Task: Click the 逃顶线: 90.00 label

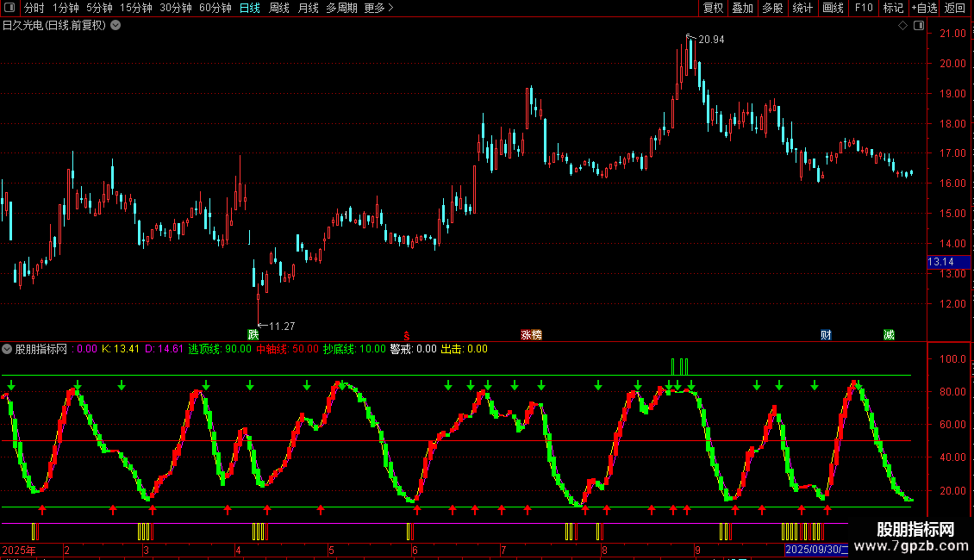Action: coord(220,349)
